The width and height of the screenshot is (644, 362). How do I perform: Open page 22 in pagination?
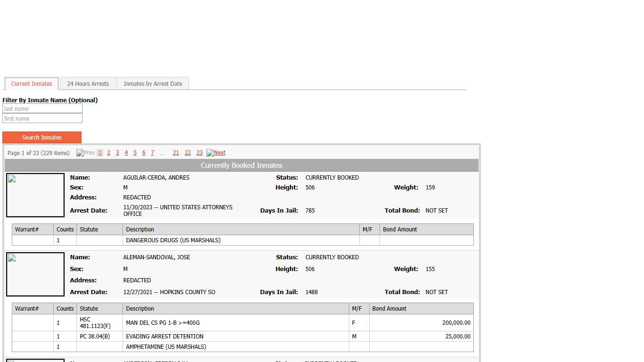[188, 153]
